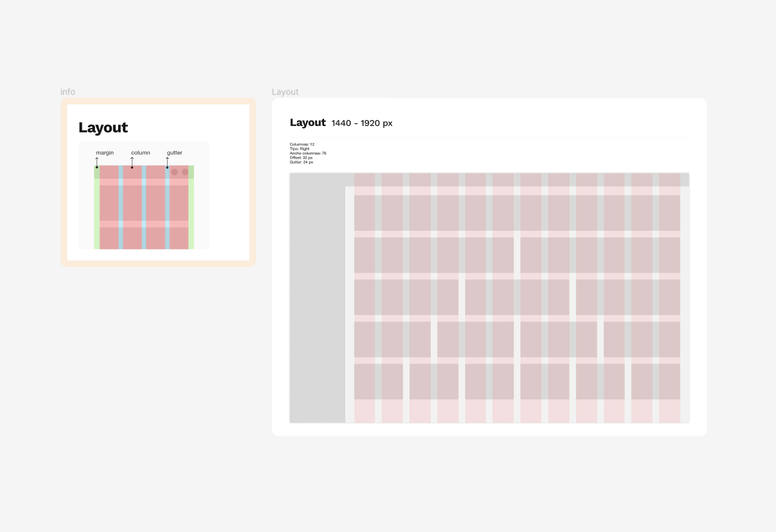Viewport: 776px width, 532px height.
Task: Select the "gutter" text label
Action: (x=174, y=153)
